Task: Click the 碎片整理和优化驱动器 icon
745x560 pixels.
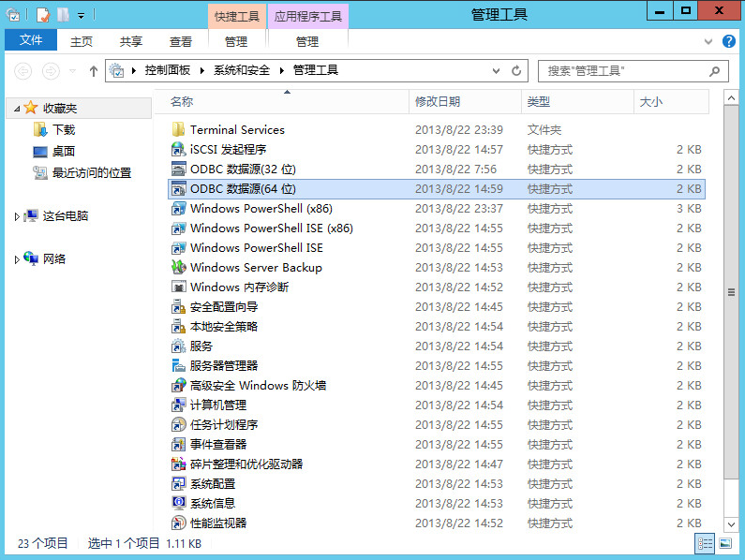Action: point(179,464)
